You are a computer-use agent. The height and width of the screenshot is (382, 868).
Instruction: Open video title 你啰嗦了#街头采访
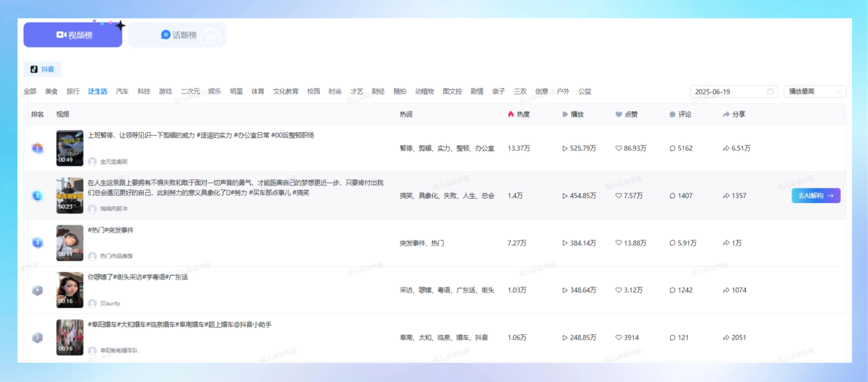(x=138, y=277)
